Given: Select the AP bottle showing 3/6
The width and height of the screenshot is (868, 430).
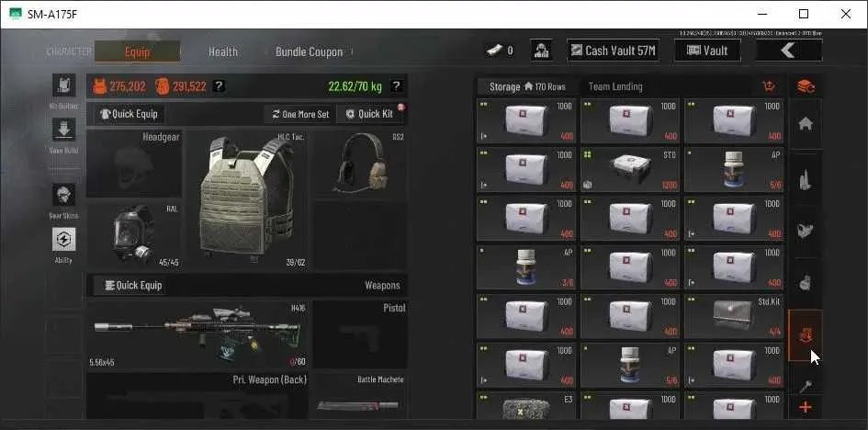Looking at the screenshot, I should (526, 268).
